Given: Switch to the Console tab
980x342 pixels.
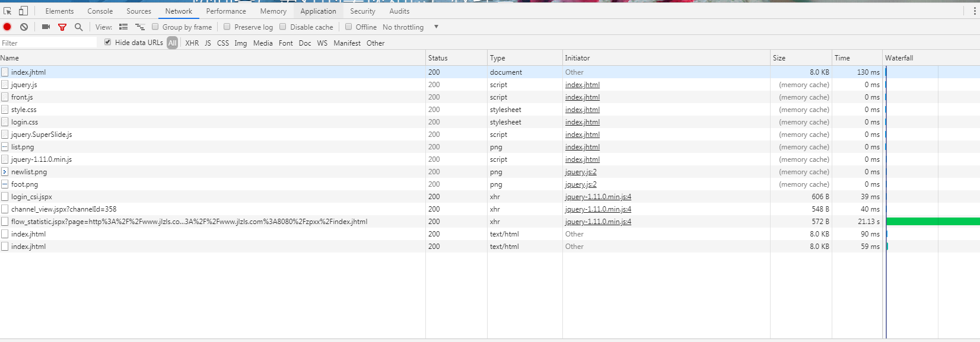Looking at the screenshot, I should [x=100, y=11].
